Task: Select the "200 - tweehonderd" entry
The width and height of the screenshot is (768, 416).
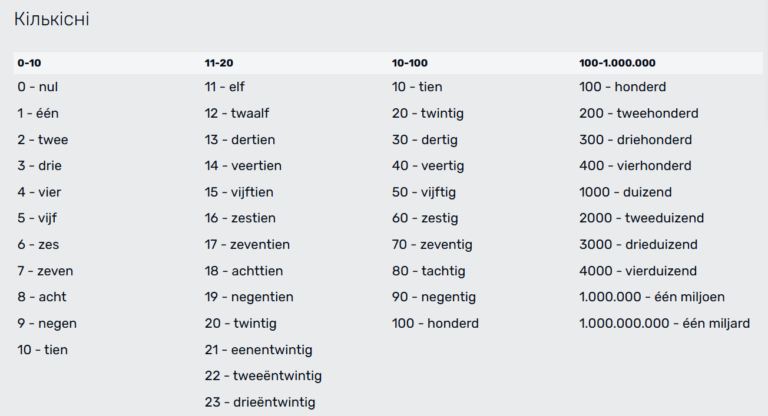Action: click(639, 113)
